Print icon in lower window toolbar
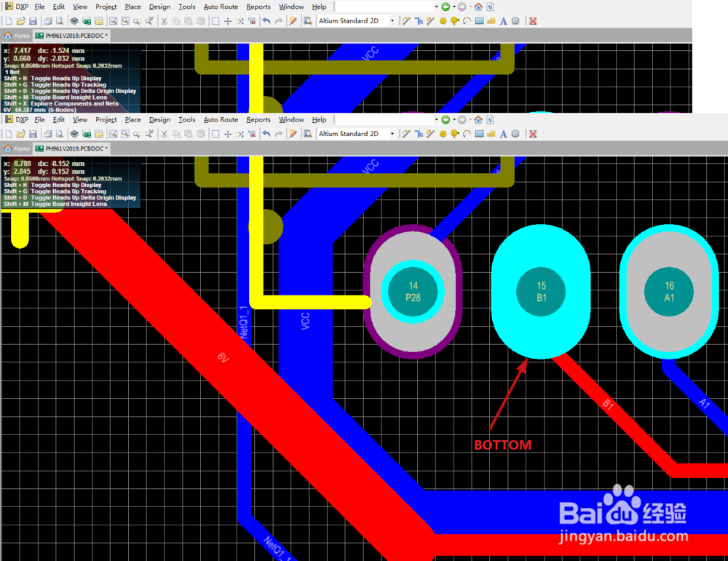The image size is (728, 561). [x=48, y=134]
